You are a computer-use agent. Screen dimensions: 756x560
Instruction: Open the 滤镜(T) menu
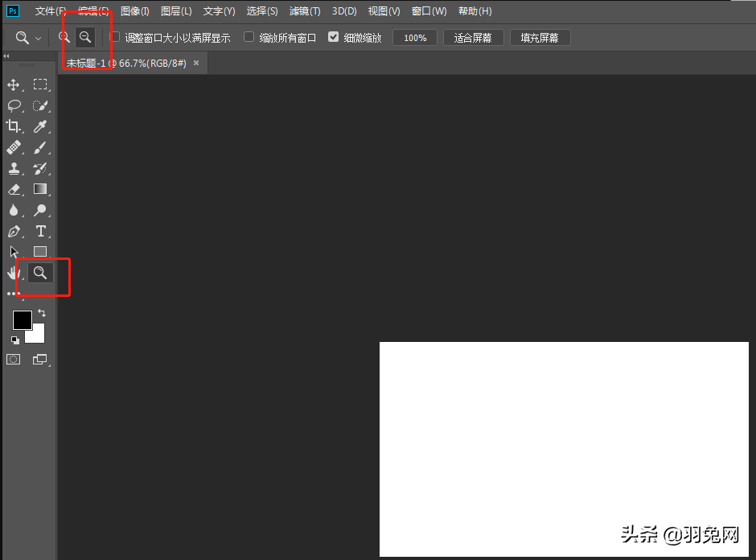tap(305, 11)
